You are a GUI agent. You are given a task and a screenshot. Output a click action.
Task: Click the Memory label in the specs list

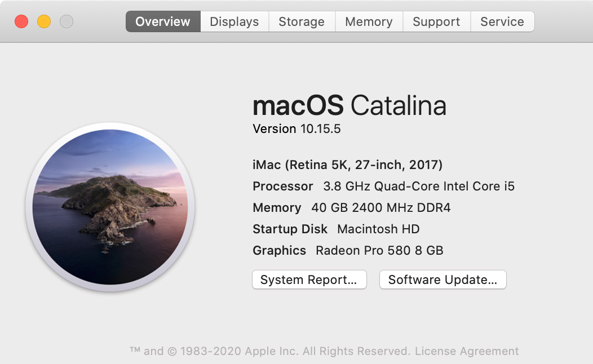277,208
